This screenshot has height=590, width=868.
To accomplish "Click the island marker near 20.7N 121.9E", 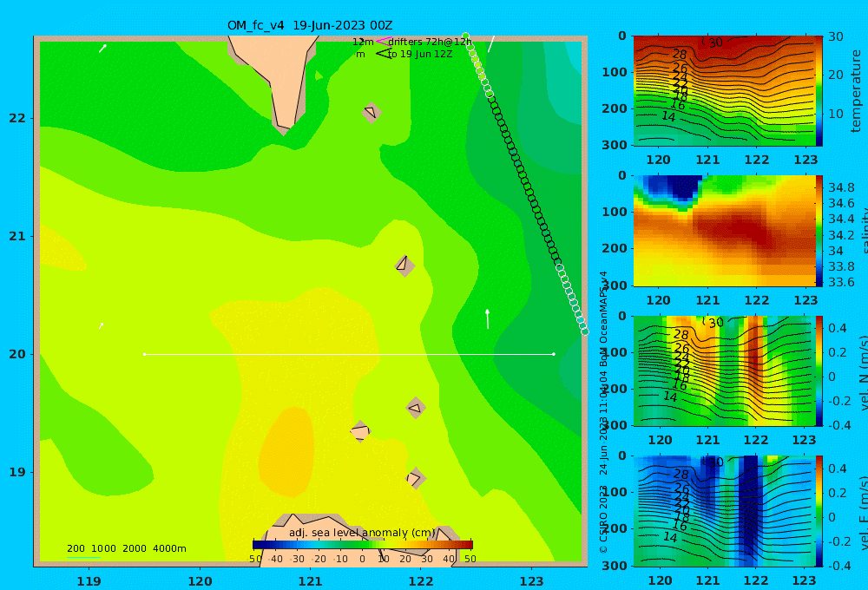I will tap(404, 265).
